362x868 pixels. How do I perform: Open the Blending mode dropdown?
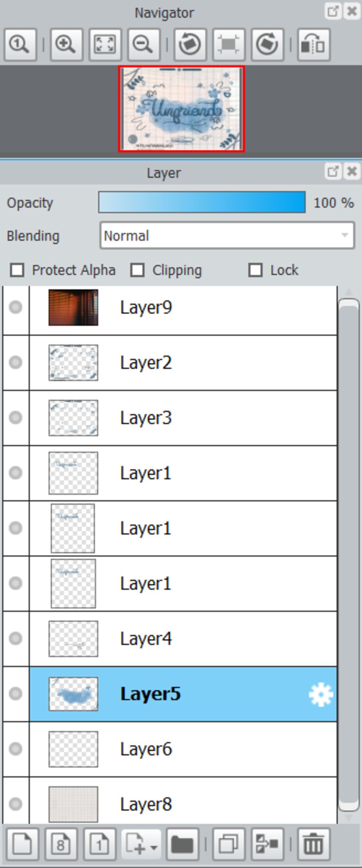click(x=227, y=236)
